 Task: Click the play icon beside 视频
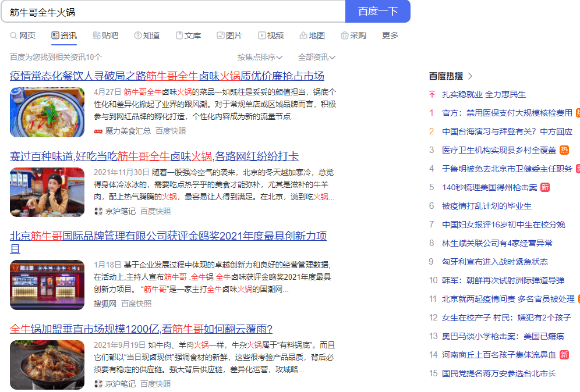coord(262,35)
